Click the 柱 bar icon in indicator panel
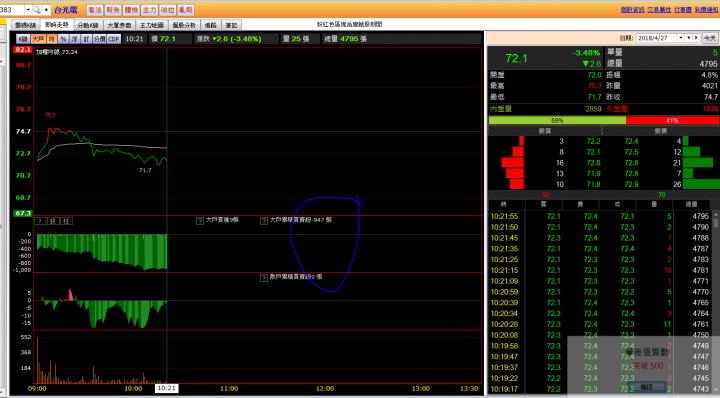The height and width of the screenshot is (398, 720). [x=67, y=221]
